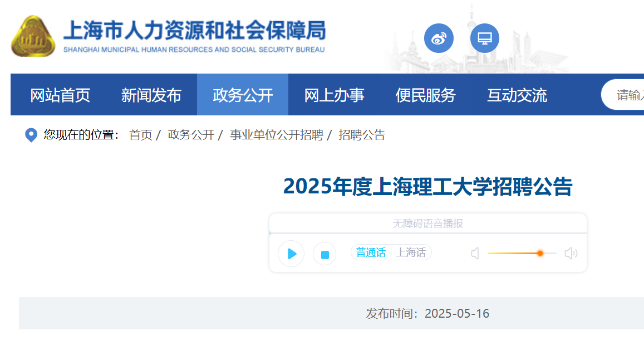Play the voice broadcast audio
Screen dimensions: 644x340
[x=291, y=254]
